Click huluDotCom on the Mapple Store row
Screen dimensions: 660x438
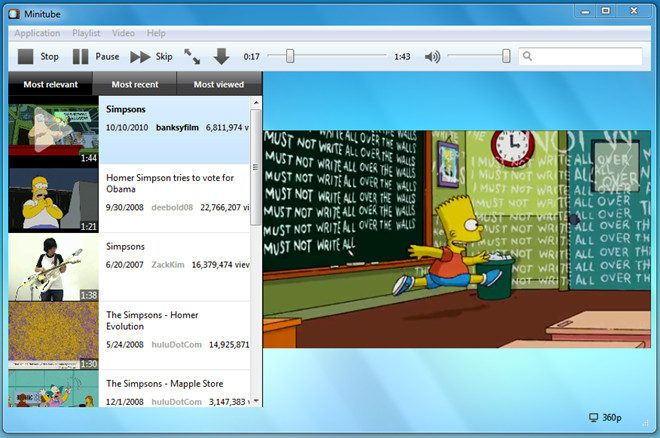(x=177, y=402)
